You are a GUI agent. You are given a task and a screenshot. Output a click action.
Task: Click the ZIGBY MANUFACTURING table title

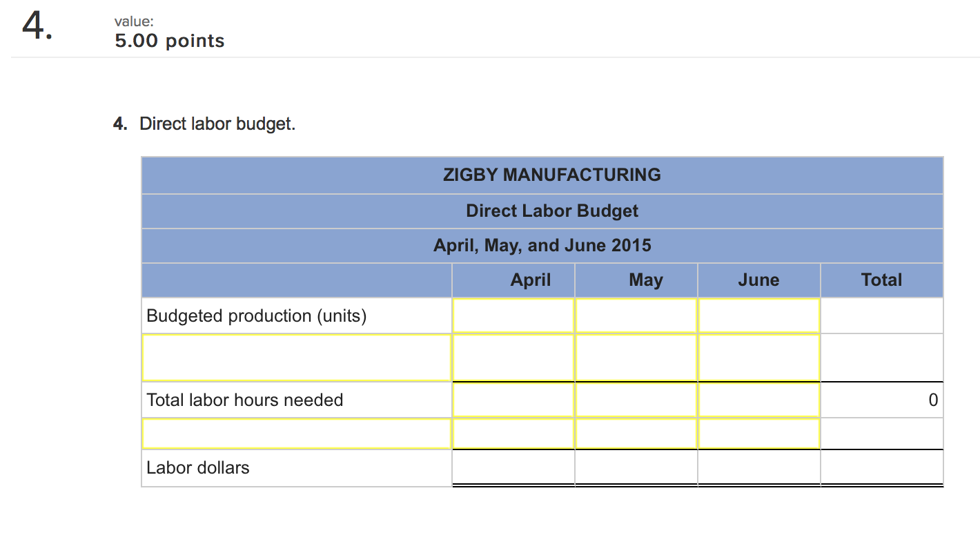click(551, 175)
